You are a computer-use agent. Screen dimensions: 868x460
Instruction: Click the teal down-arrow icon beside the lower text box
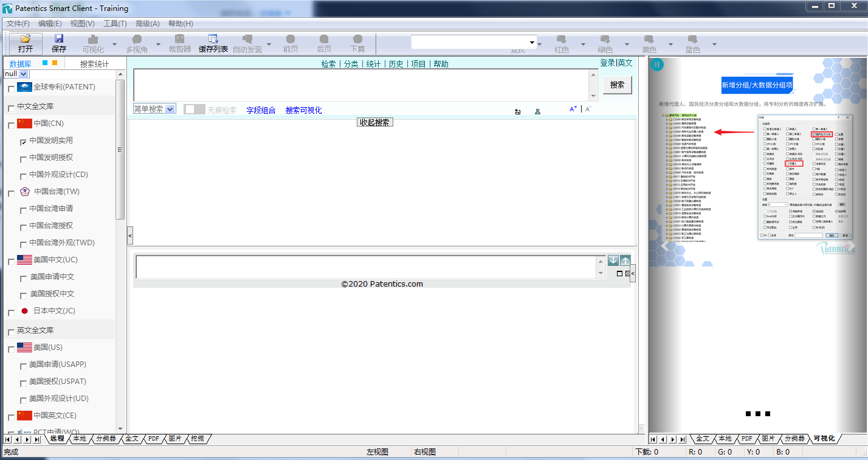(x=613, y=260)
